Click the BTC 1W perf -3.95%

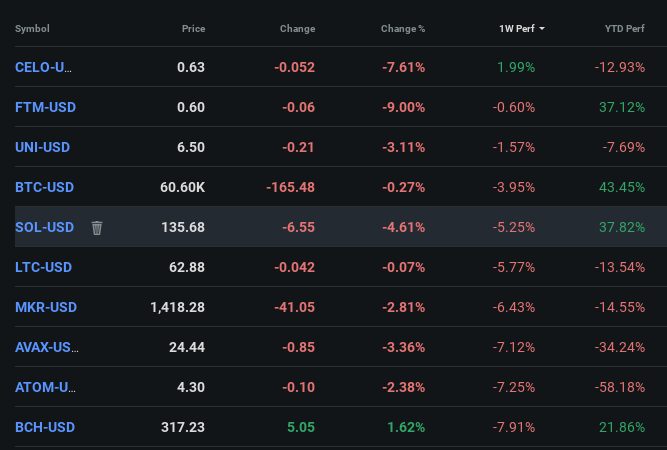tap(514, 187)
